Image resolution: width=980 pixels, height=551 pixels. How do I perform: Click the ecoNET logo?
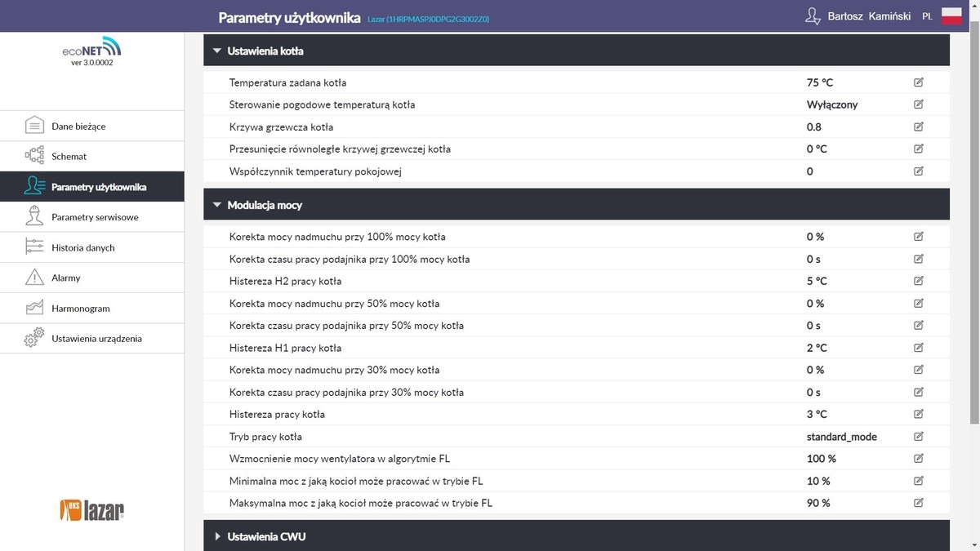(91, 47)
